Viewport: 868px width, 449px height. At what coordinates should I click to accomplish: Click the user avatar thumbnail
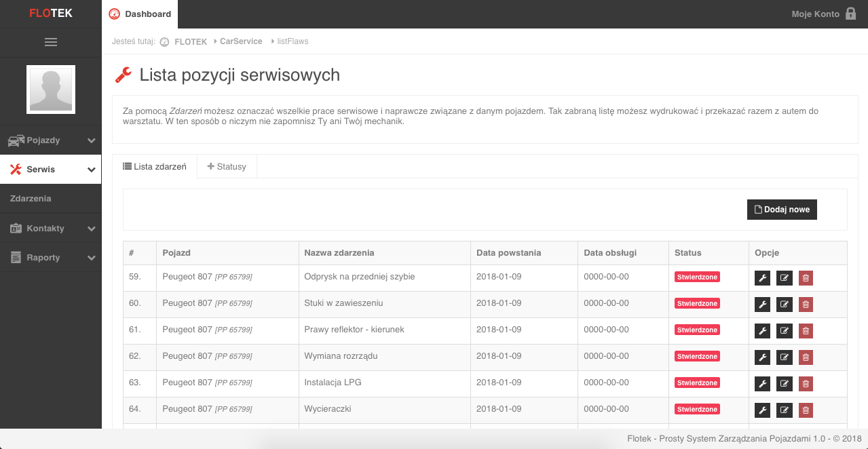(51, 90)
